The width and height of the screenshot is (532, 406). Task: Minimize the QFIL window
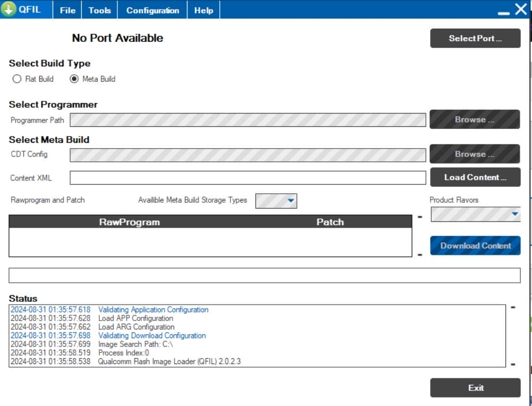coord(504,11)
